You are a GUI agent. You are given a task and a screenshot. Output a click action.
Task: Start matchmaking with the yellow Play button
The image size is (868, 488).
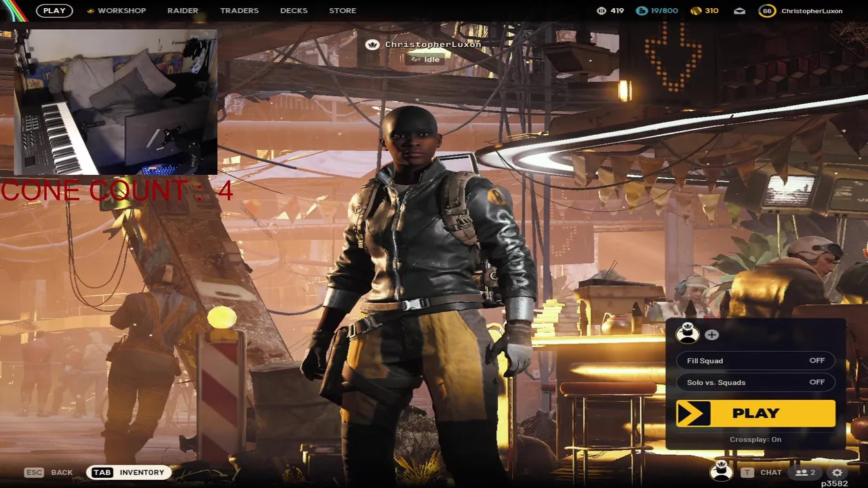pos(755,413)
